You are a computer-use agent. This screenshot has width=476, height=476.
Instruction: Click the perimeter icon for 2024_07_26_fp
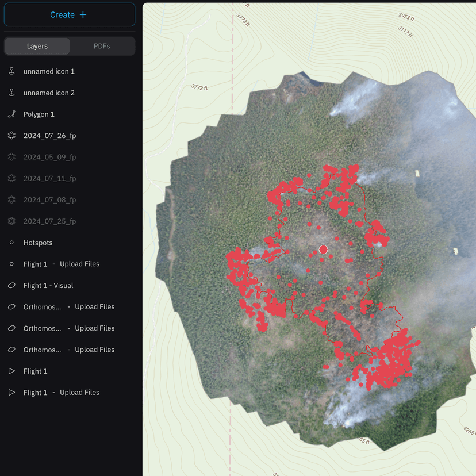11,136
